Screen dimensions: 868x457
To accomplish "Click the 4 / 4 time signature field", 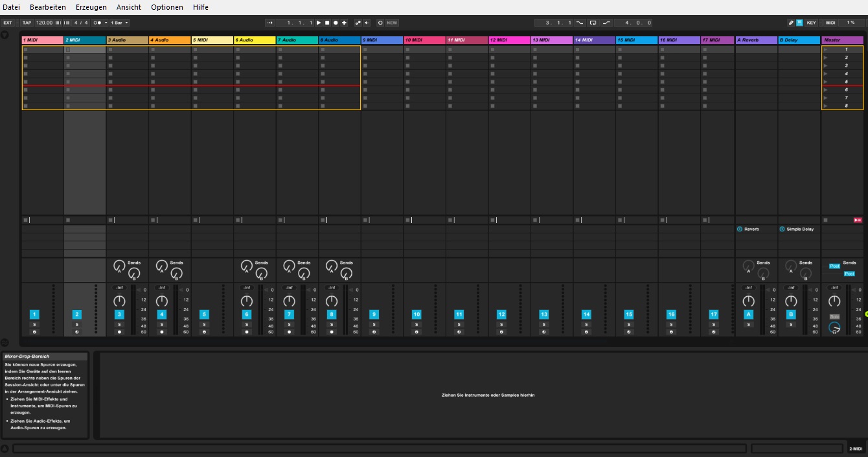I will coord(81,23).
